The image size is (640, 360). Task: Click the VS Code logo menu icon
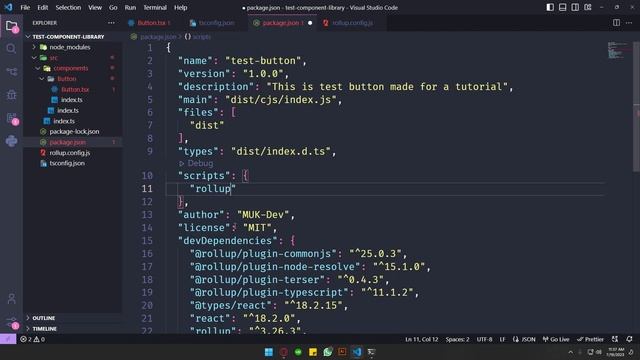coord(8,7)
